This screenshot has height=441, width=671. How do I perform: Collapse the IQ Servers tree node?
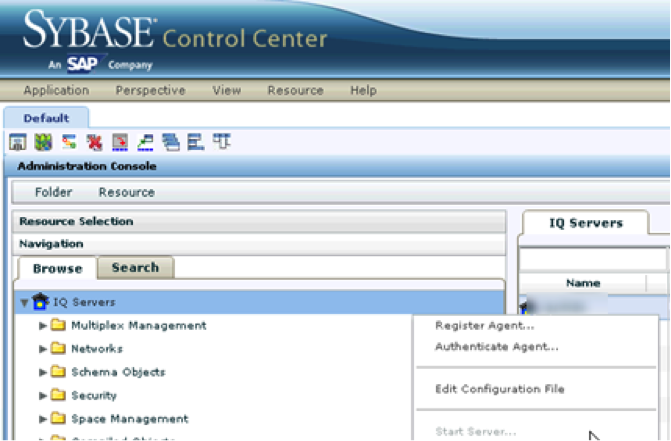(24, 302)
